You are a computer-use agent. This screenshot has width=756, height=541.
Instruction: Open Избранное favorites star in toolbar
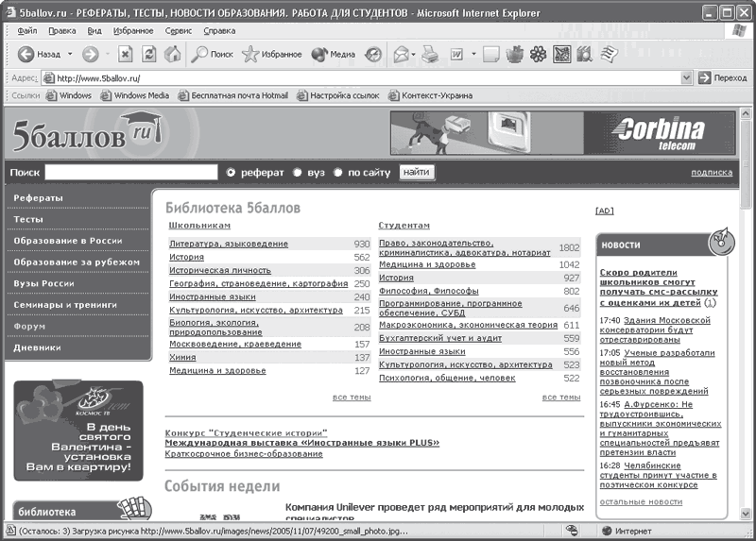coord(272,55)
